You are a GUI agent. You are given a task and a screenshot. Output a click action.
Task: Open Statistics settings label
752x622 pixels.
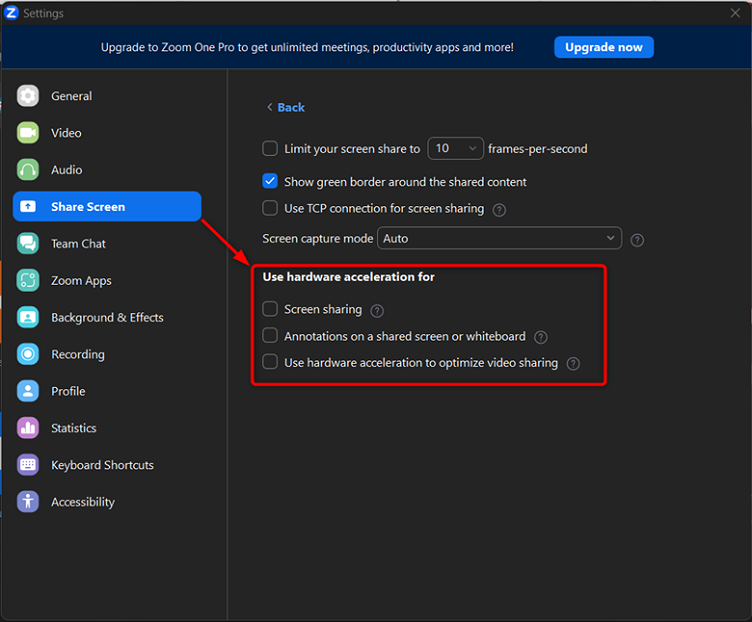click(73, 428)
